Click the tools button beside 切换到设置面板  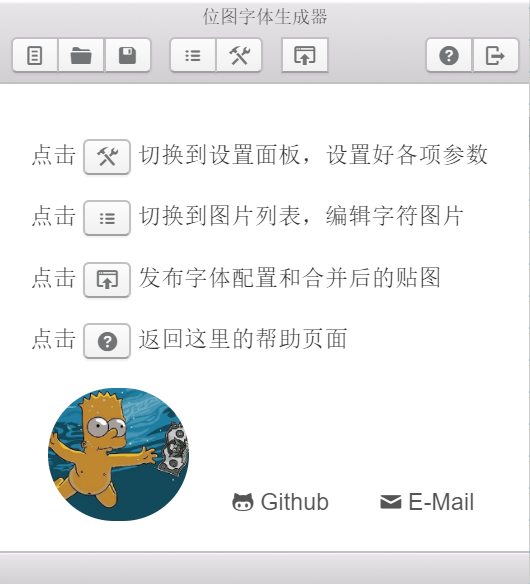107,156
